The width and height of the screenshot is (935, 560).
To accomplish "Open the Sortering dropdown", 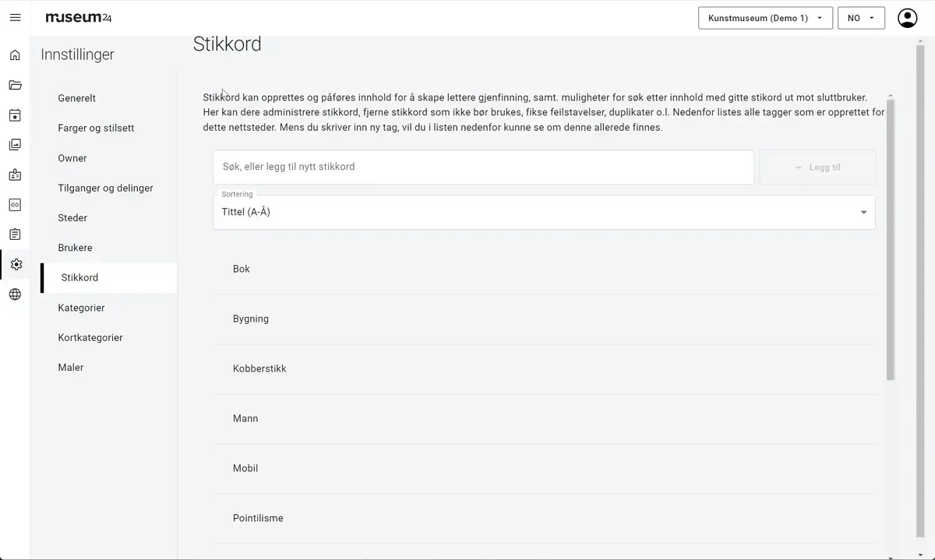I will point(543,212).
